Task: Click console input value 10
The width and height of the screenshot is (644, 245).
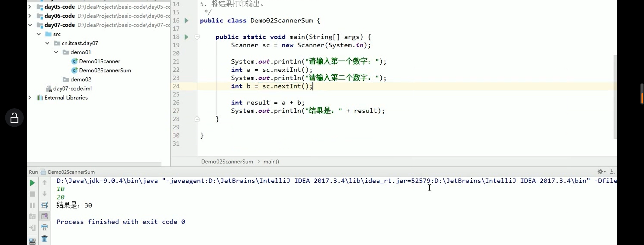Action: 60,189
